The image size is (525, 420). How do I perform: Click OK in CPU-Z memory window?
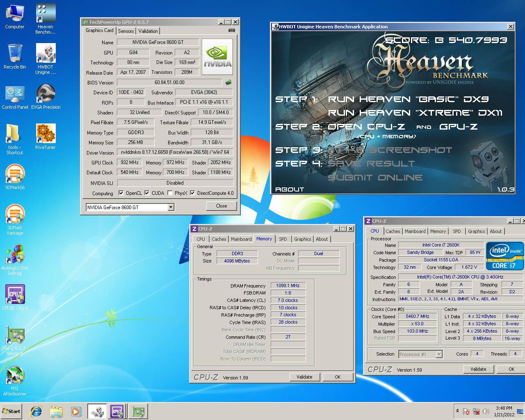338,377
